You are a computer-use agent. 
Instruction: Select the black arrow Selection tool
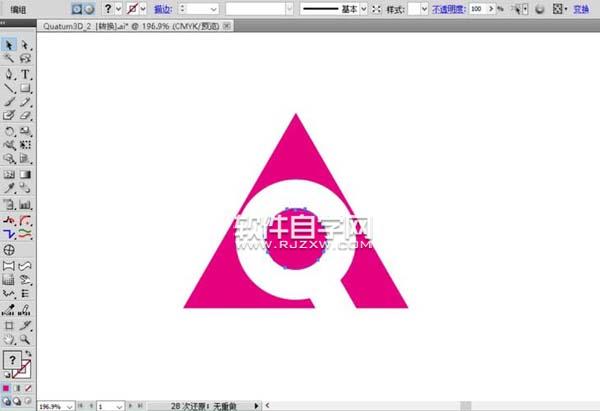(9, 45)
